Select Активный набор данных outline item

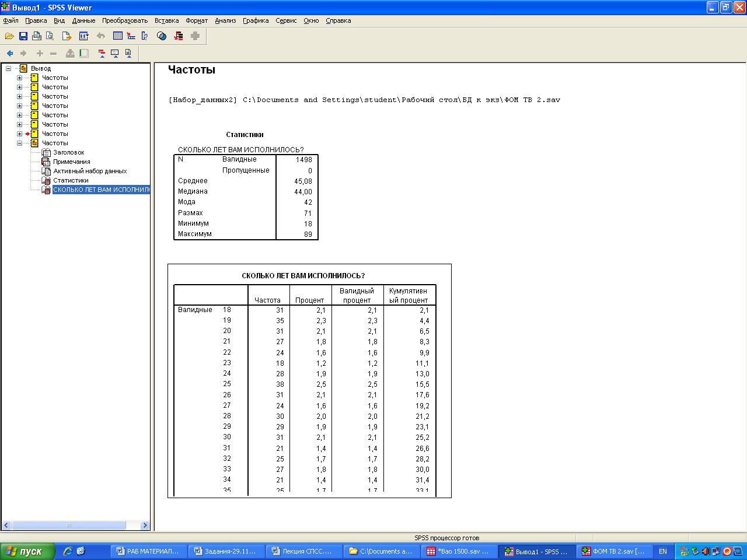pyautogui.click(x=90, y=171)
